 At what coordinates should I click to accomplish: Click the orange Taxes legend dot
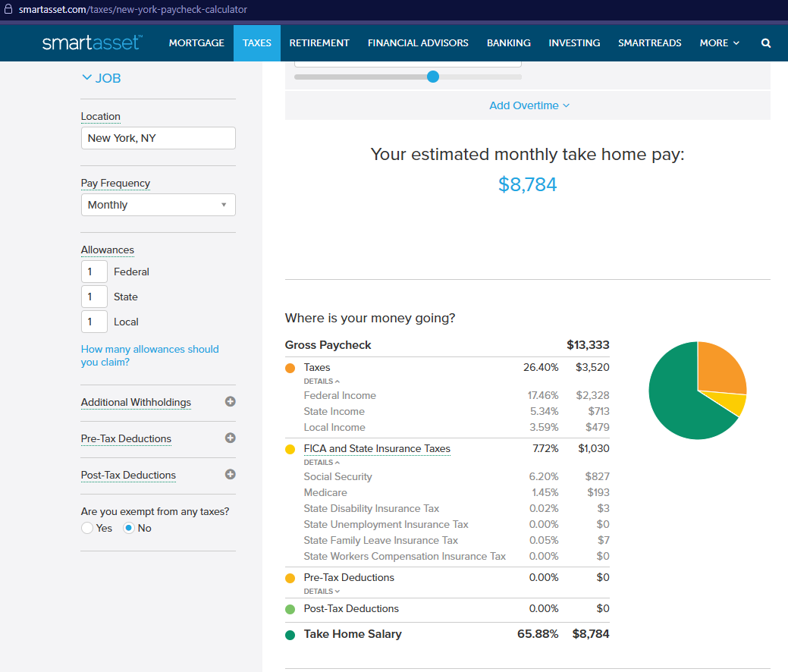coord(290,368)
